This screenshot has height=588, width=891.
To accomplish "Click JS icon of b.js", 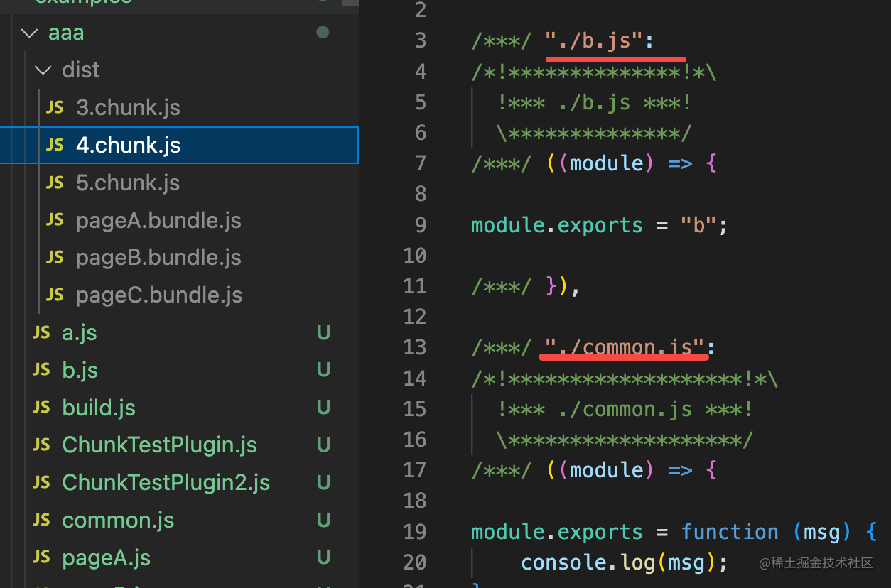I will pyautogui.click(x=41, y=370).
